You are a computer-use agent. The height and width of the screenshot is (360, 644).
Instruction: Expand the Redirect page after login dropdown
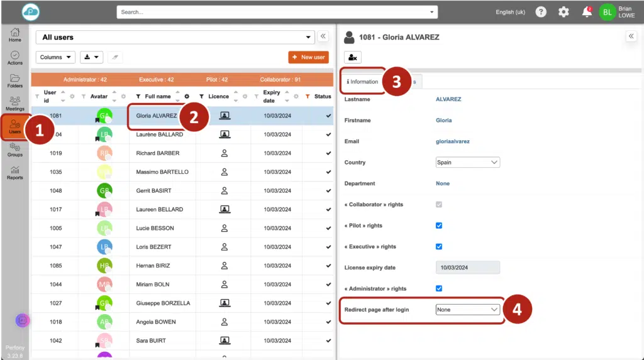point(467,309)
